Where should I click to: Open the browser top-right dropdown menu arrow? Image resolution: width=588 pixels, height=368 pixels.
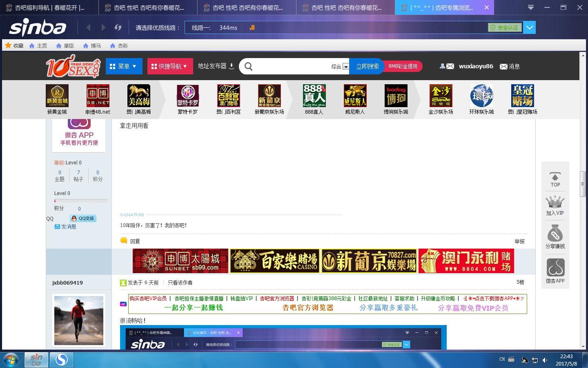pos(531,7)
